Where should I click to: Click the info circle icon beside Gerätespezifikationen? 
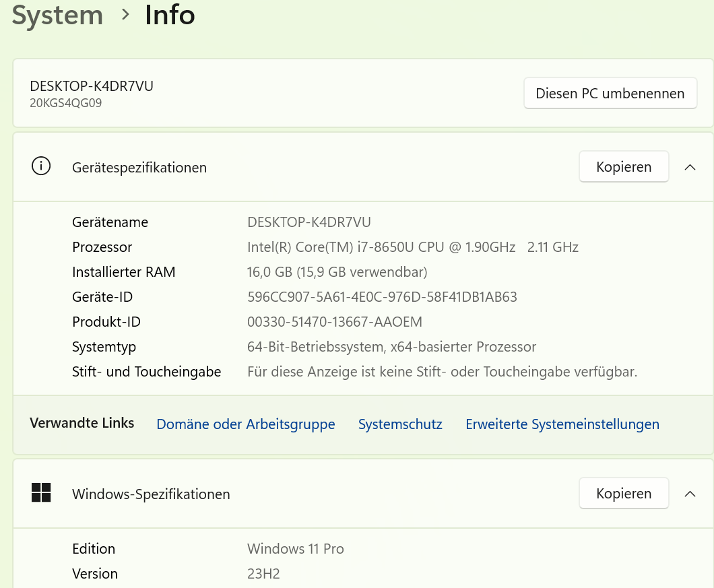point(41,166)
